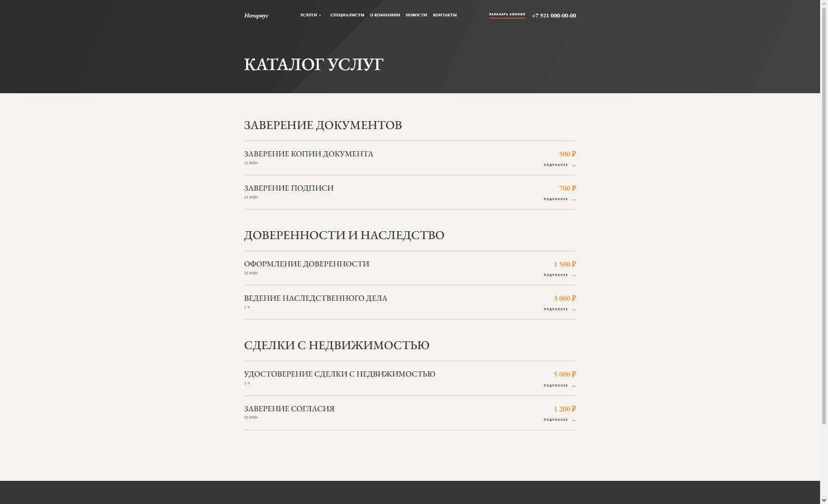Click arrow icon for 5 000 ₽ service
The height and width of the screenshot is (504, 828).
(x=574, y=386)
